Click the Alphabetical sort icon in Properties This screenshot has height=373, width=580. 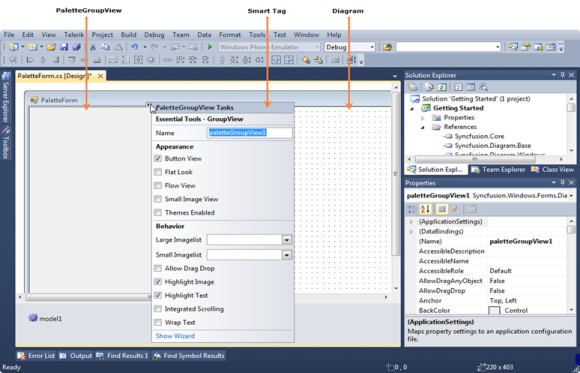(425, 209)
